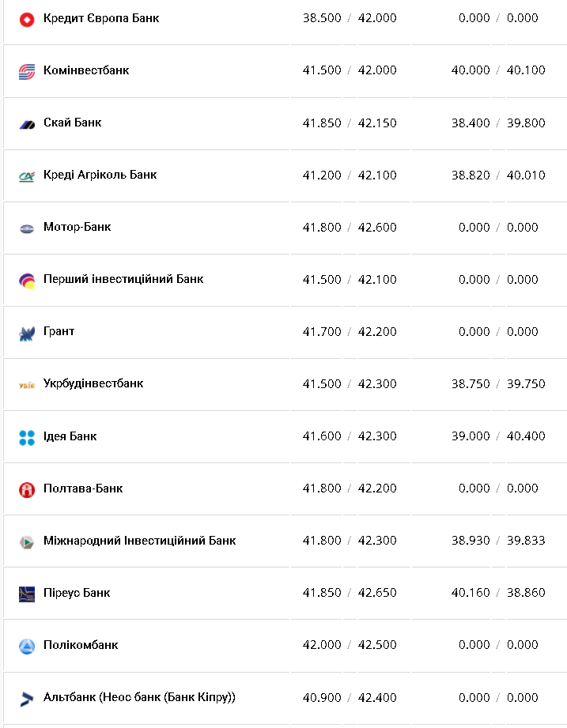Click Полікомбанк rate 42.000 / 42.500

coord(350,645)
